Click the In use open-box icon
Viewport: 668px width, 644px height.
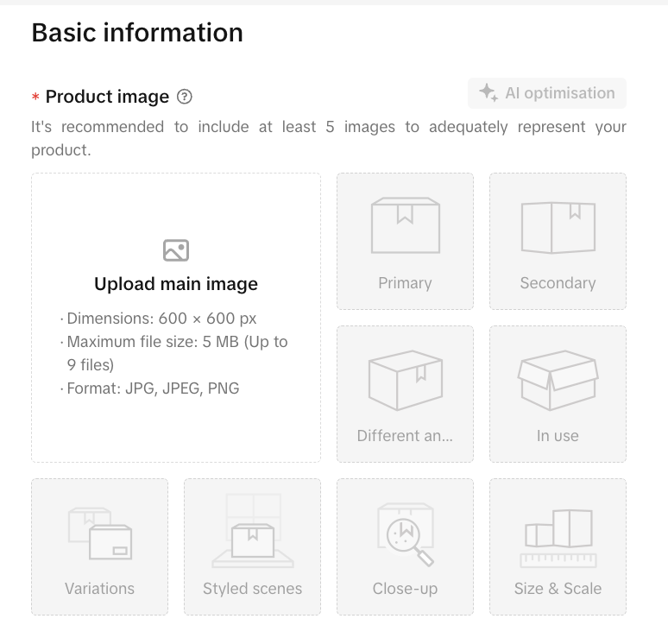pyautogui.click(x=558, y=380)
